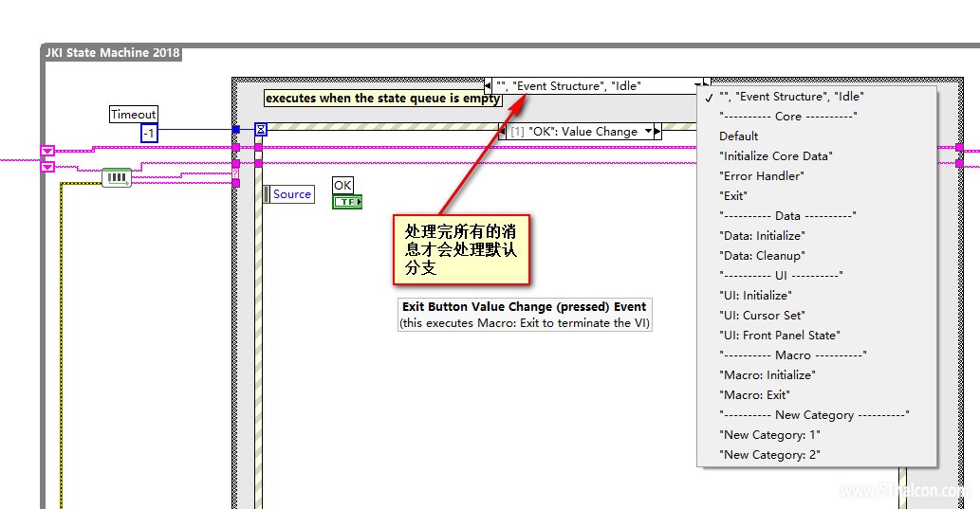Choose "Initialize Core Data" case
The width and height of the screenshot is (980, 509).
(x=775, y=156)
